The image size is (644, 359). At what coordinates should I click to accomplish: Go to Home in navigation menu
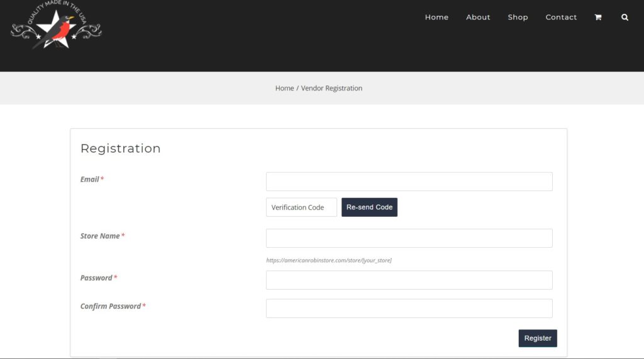click(x=436, y=18)
